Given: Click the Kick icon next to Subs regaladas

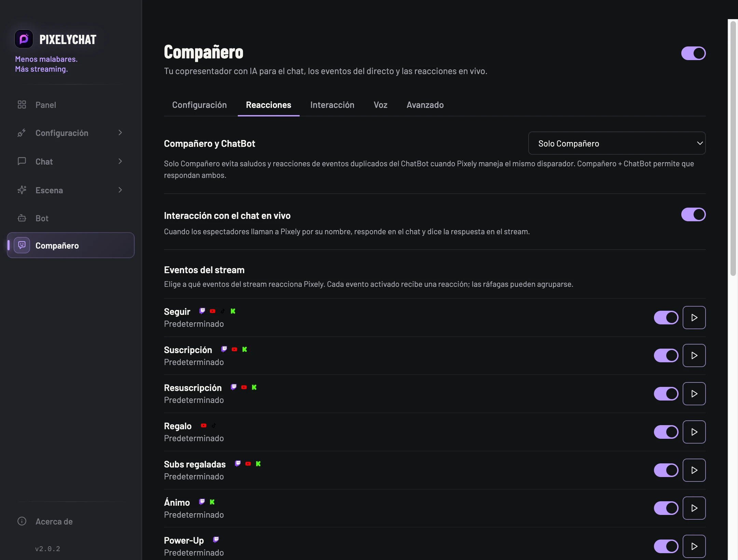Looking at the screenshot, I should (258, 464).
